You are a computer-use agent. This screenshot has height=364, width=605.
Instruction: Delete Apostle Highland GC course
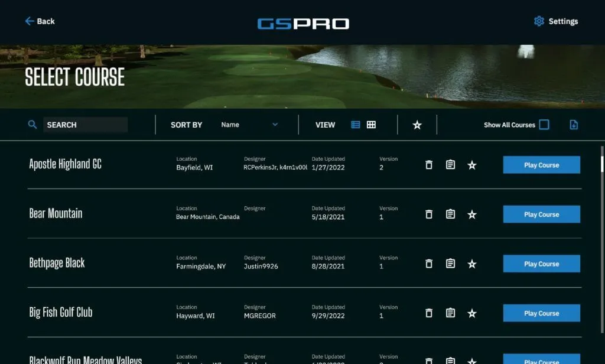click(429, 165)
